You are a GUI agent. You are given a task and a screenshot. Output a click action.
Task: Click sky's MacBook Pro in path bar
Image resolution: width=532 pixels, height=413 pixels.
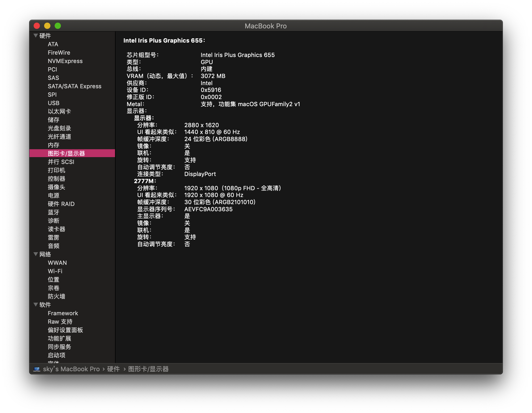point(71,369)
